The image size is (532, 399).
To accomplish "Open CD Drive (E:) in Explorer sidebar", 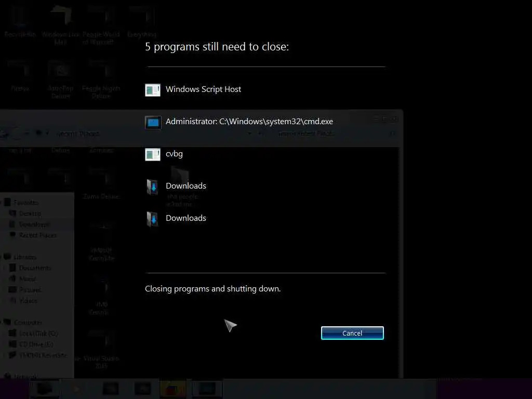I will (x=36, y=344).
